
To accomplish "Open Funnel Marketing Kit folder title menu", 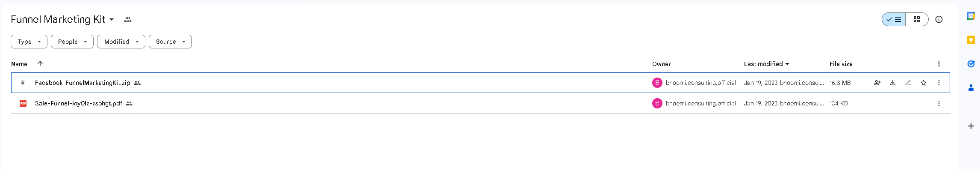I will pos(62,19).
